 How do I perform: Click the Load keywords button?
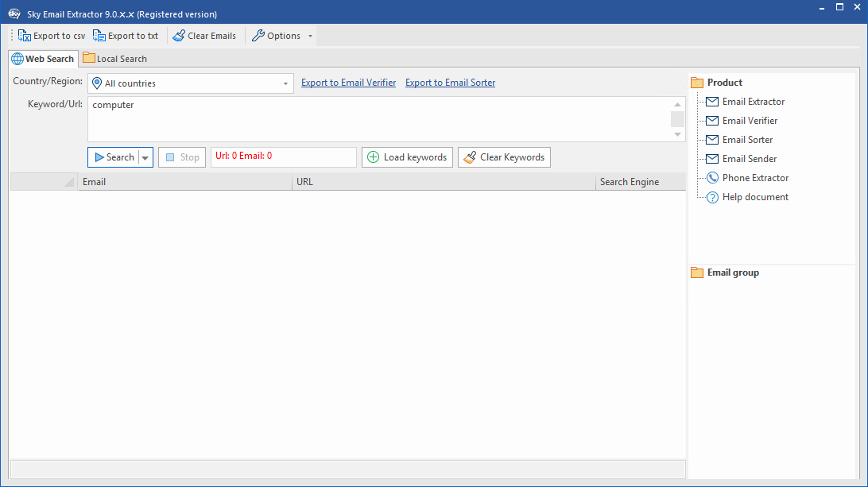[x=408, y=157]
